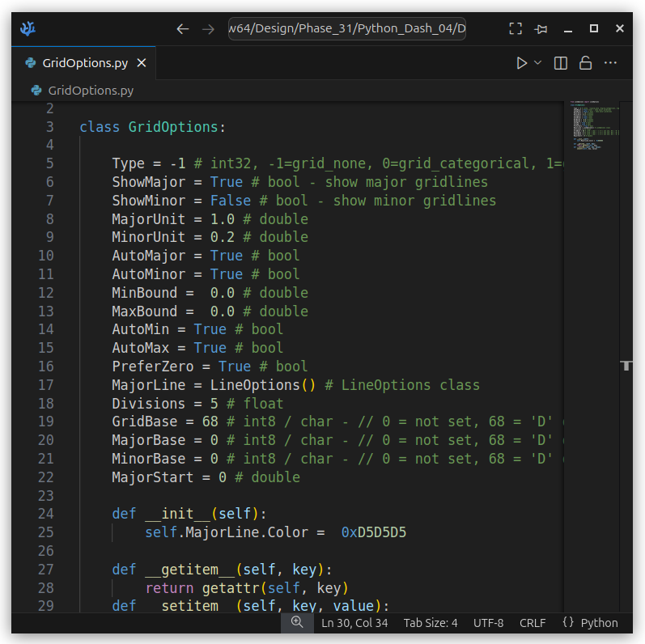Click MaxBound on line 13
Image resolution: width=645 pixels, height=644 pixels.
pos(145,311)
